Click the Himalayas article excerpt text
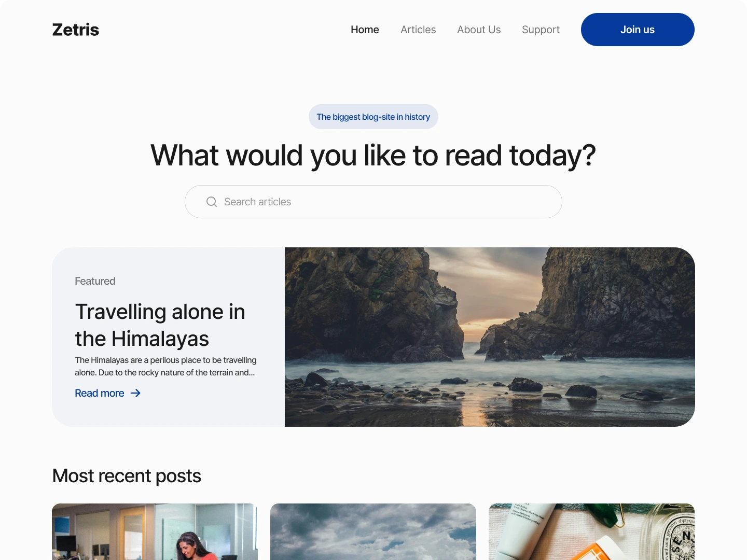747x560 pixels. pyautogui.click(x=165, y=366)
